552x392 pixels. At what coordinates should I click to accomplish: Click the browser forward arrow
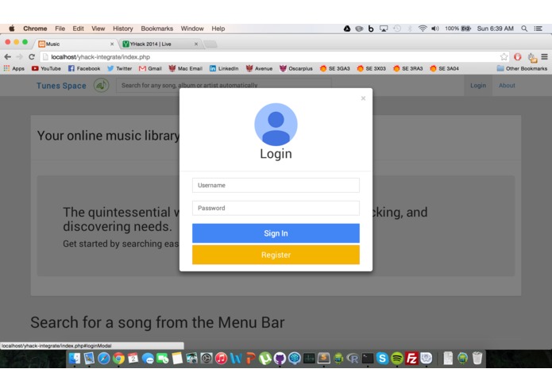[x=20, y=56]
